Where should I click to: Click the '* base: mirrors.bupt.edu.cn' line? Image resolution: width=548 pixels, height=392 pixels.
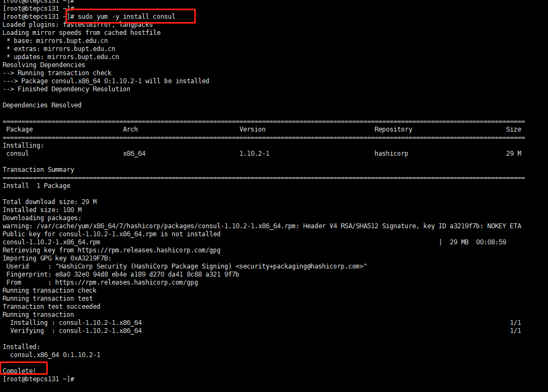coord(57,41)
